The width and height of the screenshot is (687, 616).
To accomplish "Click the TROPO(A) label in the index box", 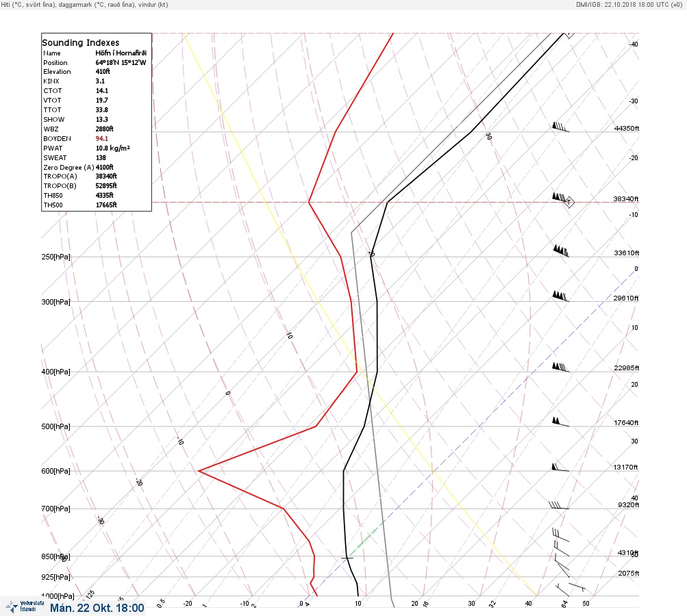I will 60,176.
